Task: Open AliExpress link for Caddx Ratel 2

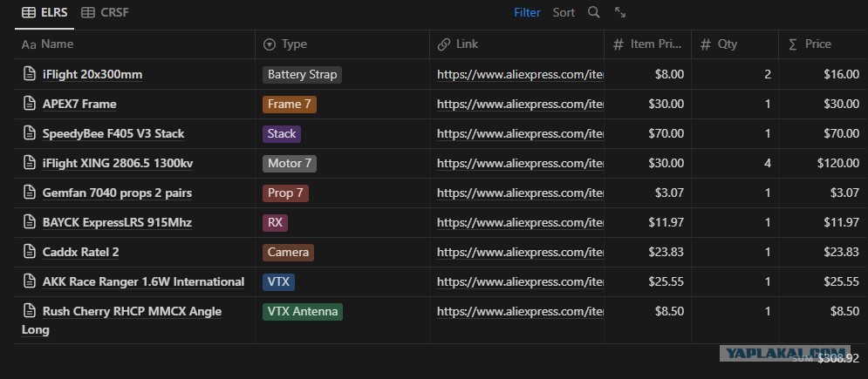Action: tap(520, 253)
